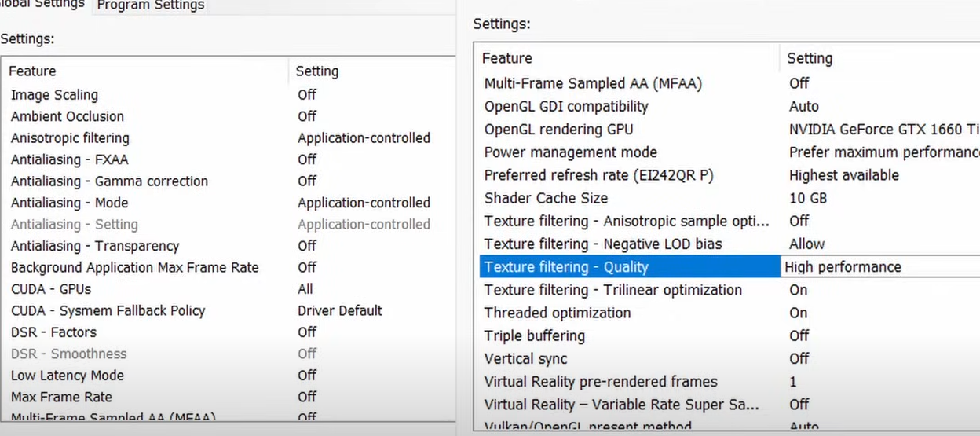The width and height of the screenshot is (980, 436).
Task: Select Ambient Occlusion in the list
Action: (x=68, y=116)
